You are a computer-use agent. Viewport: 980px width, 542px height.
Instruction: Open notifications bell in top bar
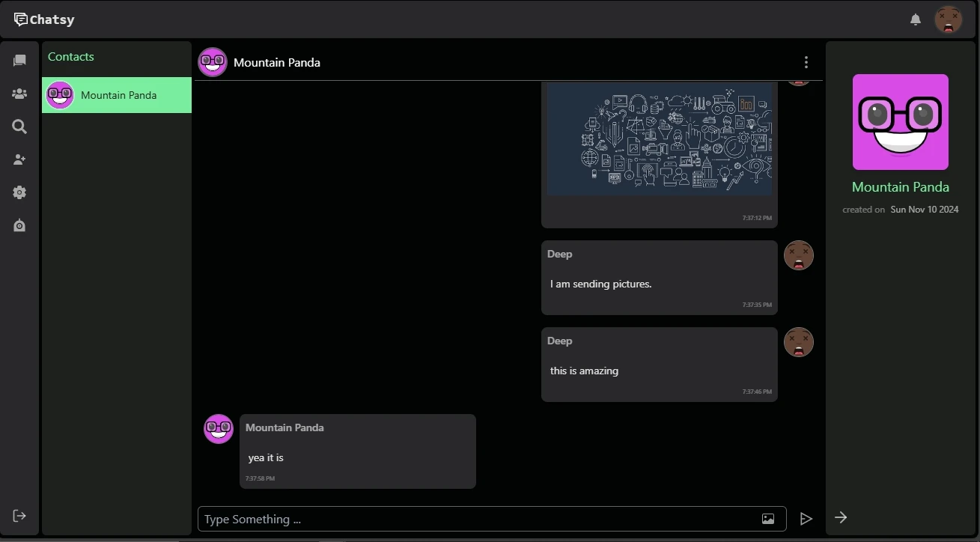916,19
